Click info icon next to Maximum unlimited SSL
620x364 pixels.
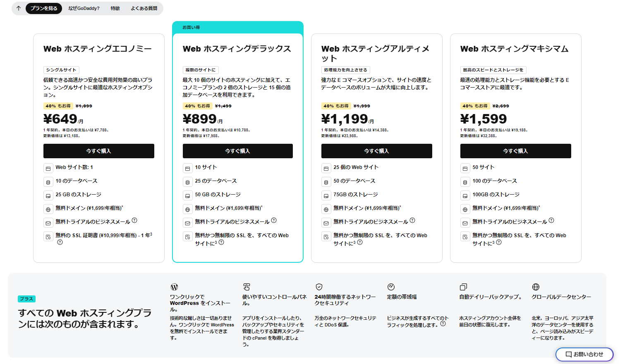click(x=499, y=243)
